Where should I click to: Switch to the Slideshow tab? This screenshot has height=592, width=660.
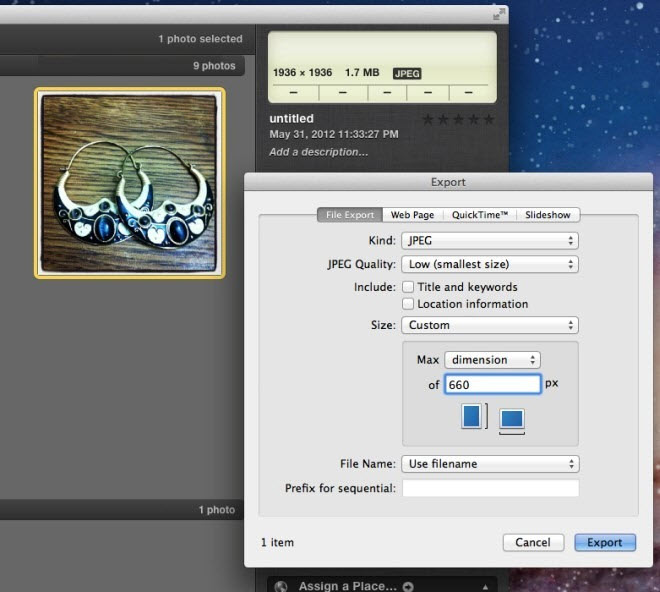coord(548,215)
